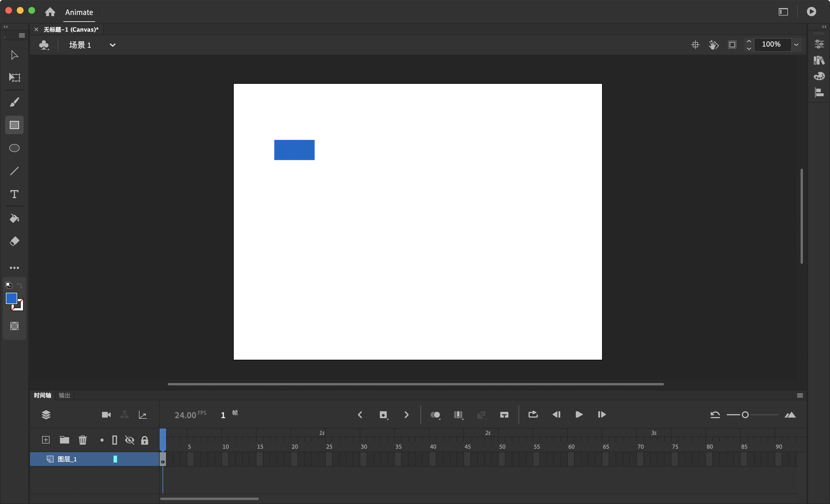Select the Brush tool
This screenshot has width=830, height=504.
[x=14, y=102]
